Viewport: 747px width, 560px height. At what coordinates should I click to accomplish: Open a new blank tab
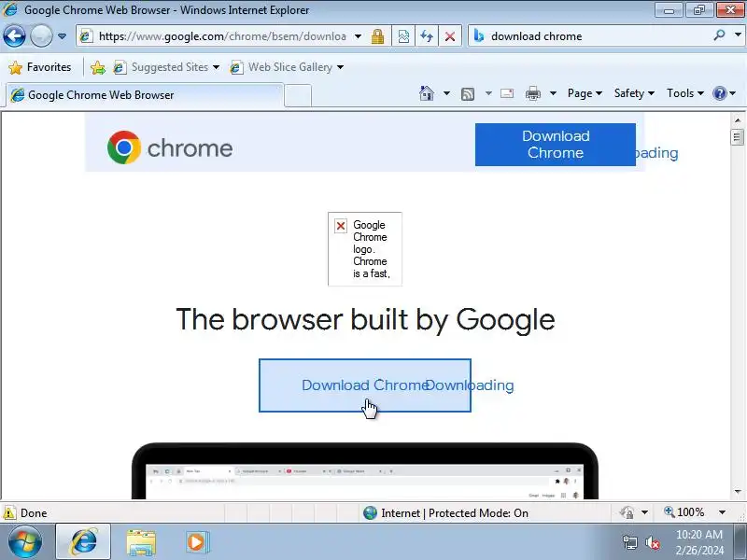[x=298, y=95]
